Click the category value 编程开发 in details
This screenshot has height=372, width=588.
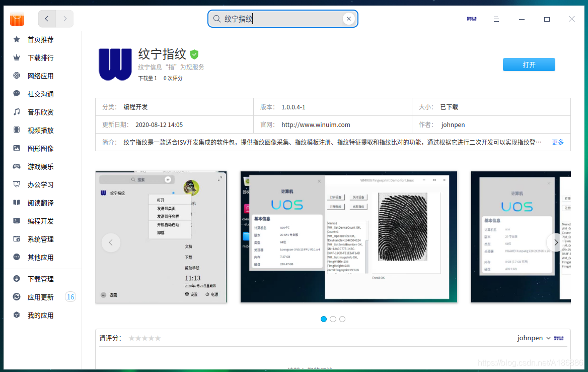tap(136, 107)
